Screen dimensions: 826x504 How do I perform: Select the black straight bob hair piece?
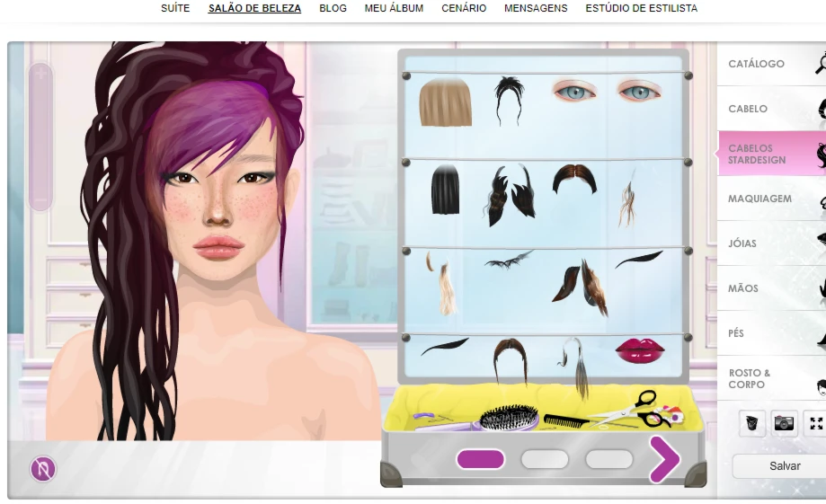click(x=445, y=189)
